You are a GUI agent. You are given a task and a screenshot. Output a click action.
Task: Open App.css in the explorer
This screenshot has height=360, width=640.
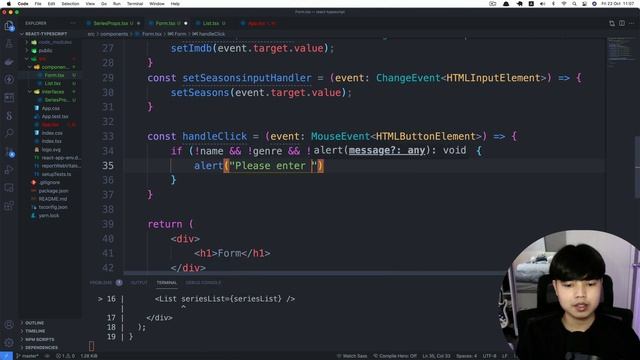pos(50,108)
